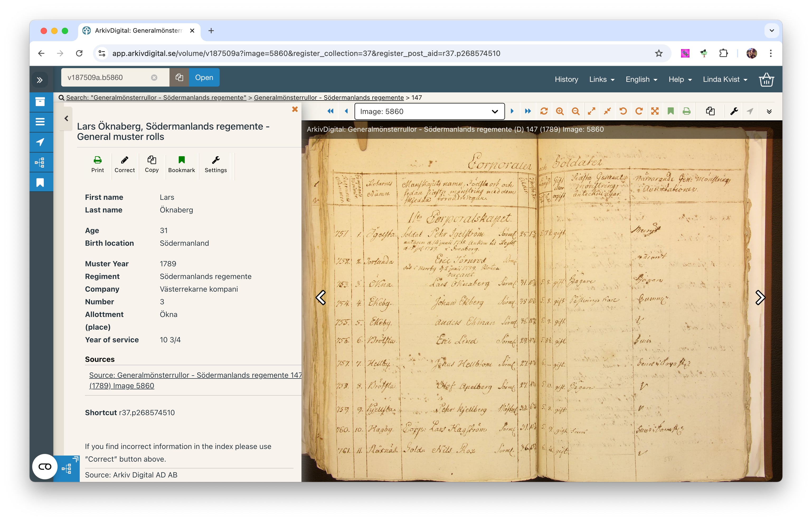Open the Linda Kvist account dropdown
The height and width of the screenshot is (521, 812).
pyautogui.click(x=725, y=79)
